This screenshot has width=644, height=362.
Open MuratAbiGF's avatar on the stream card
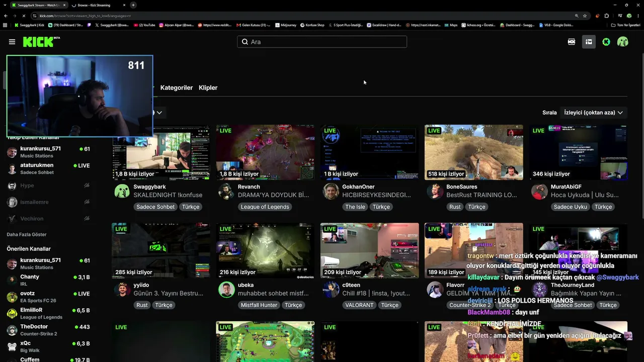click(x=539, y=191)
